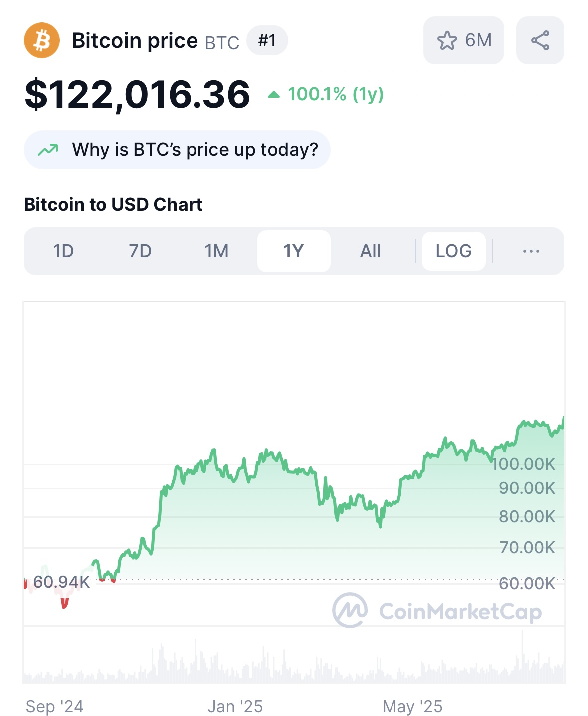
Task: Tap the orange Bitcoin logo icon
Action: tap(42, 40)
